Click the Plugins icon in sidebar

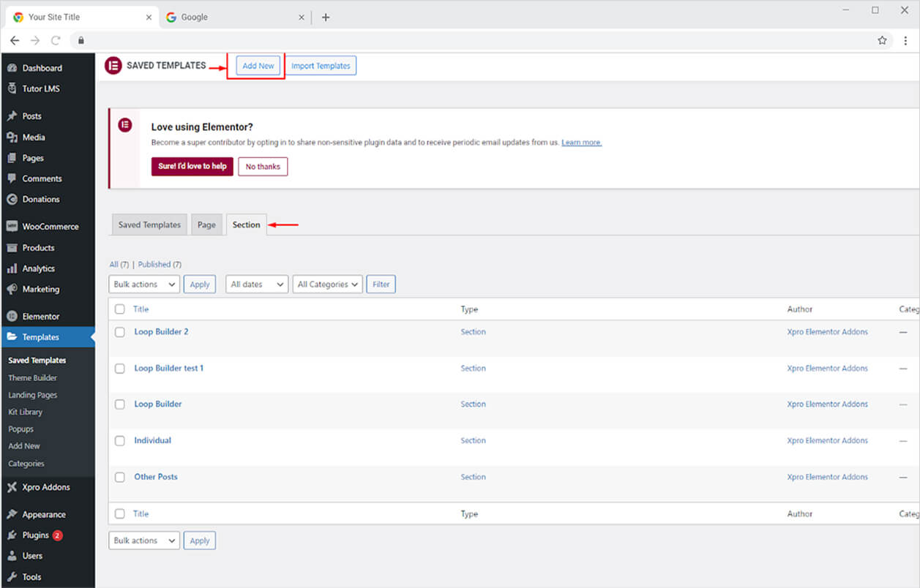(12, 535)
